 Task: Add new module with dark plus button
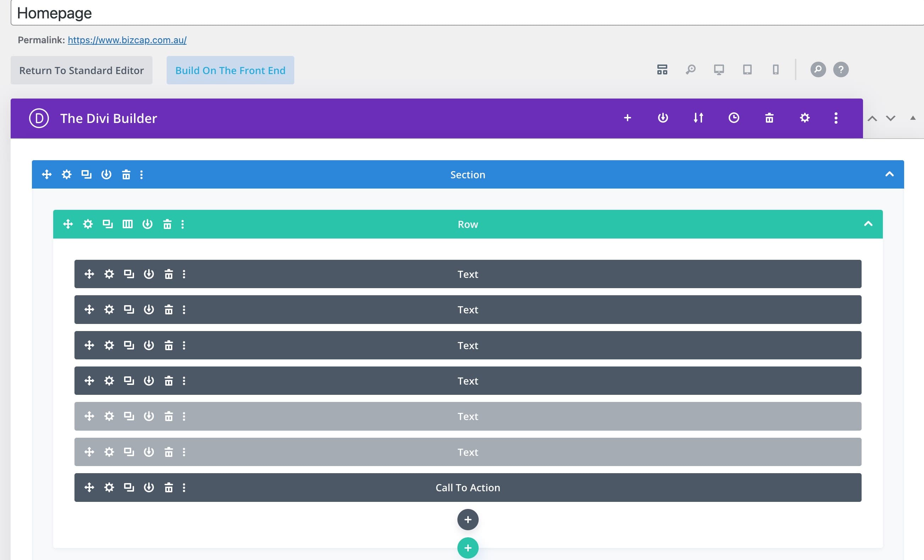(468, 520)
